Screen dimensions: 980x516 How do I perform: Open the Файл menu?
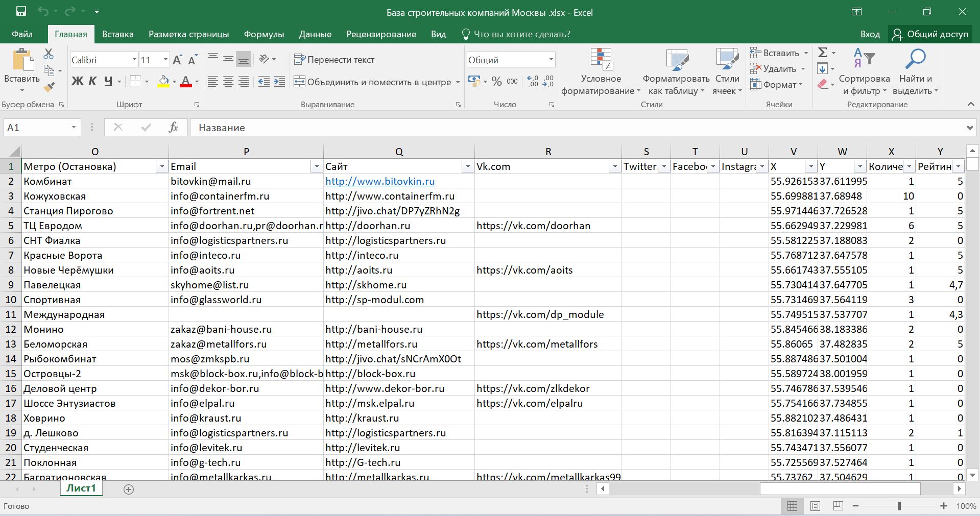(x=22, y=34)
